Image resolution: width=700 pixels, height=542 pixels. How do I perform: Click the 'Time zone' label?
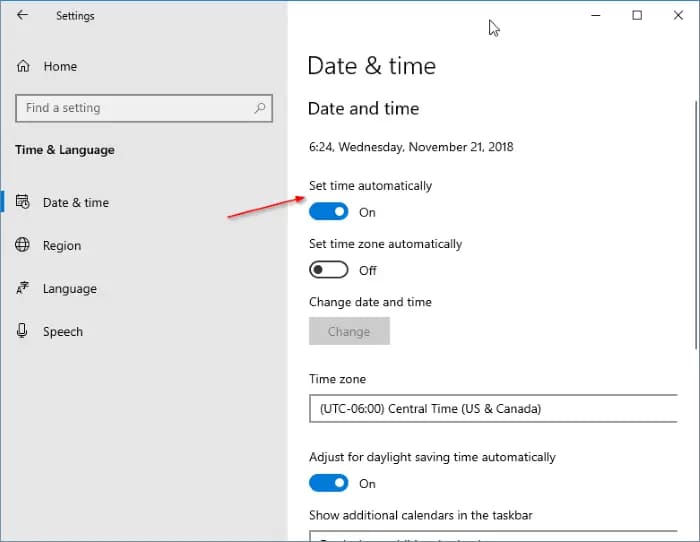[x=338, y=379]
